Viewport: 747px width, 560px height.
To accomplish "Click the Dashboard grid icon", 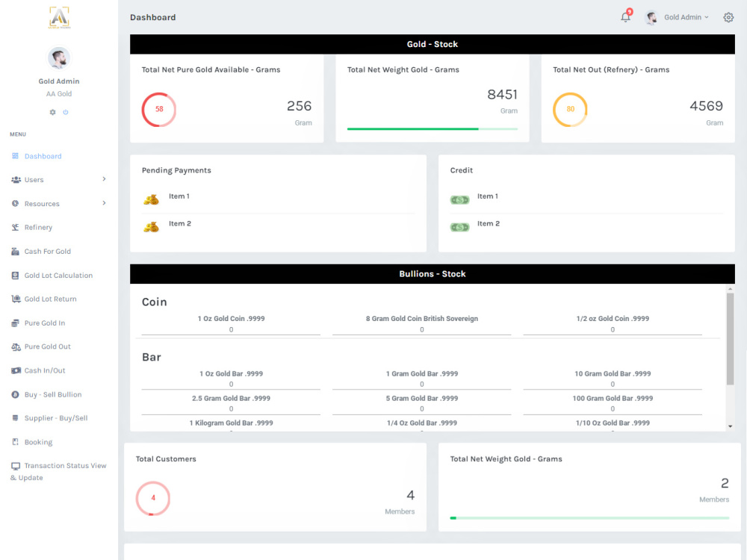I will coord(15,156).
